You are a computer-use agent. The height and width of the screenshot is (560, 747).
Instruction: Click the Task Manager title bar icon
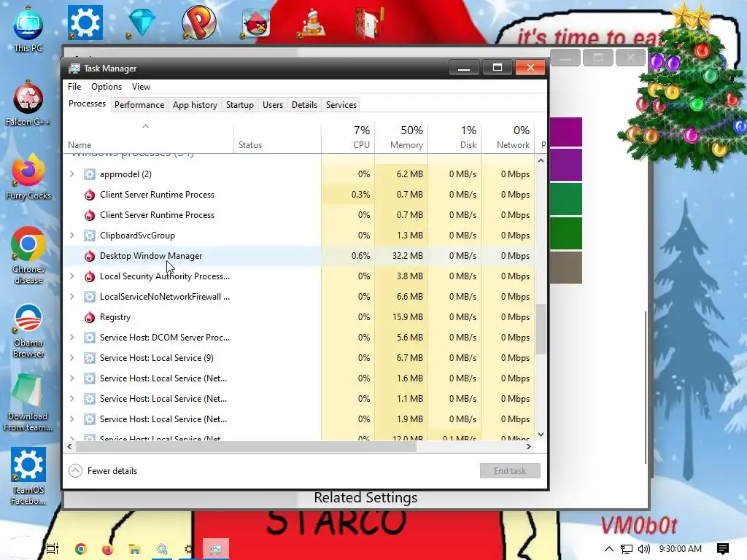[x=74, y=68]
